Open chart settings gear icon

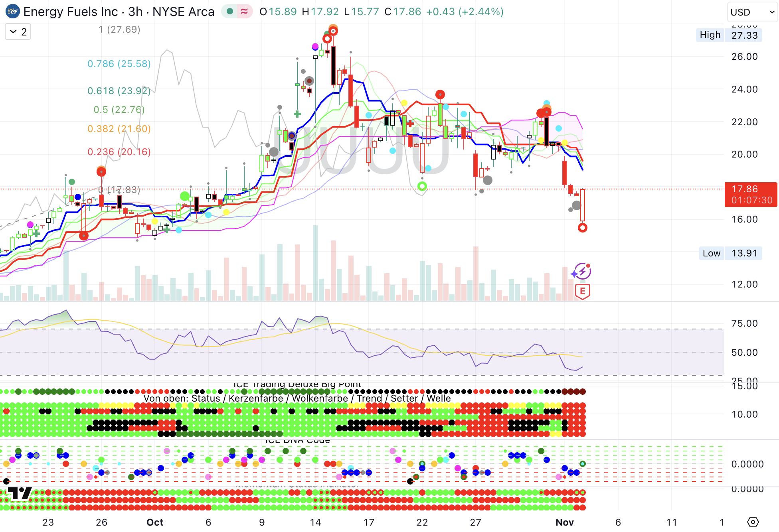coord(753,522)
